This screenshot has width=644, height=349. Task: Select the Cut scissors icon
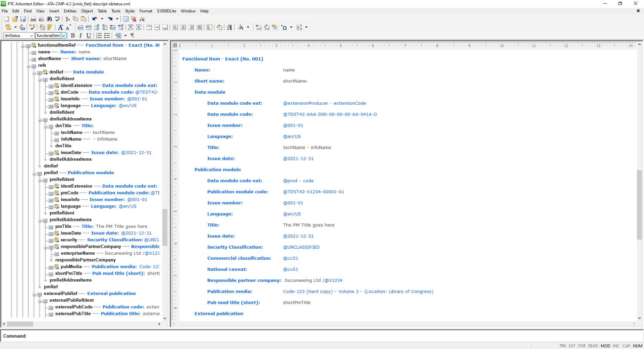click(x=67, y=19)
